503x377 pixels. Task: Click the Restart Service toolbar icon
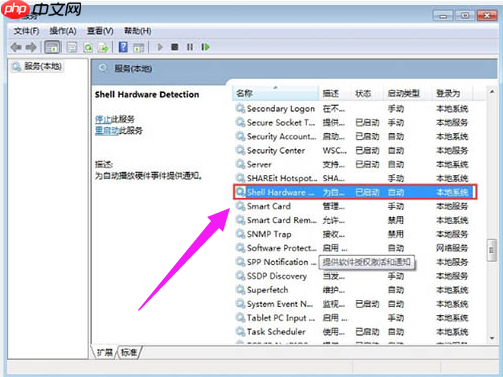click(205, 47)
